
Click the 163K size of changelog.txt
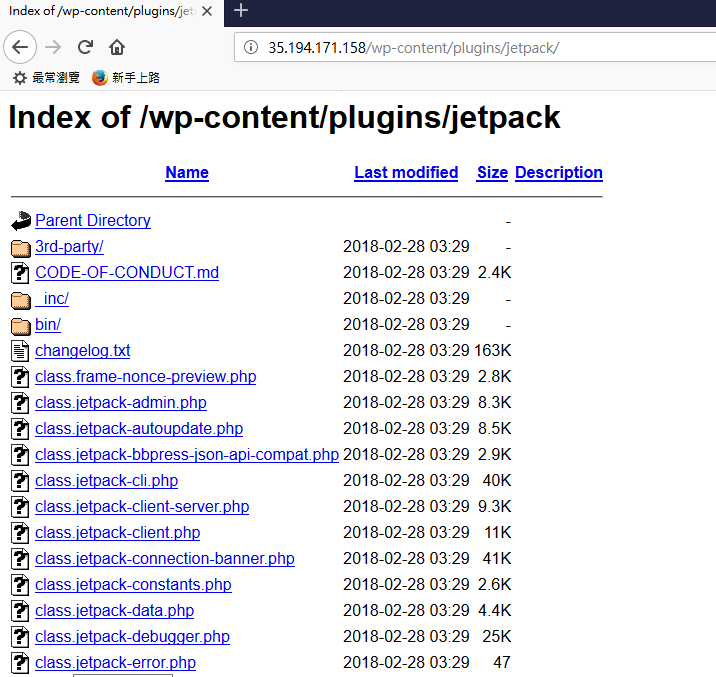click(493, 351)
